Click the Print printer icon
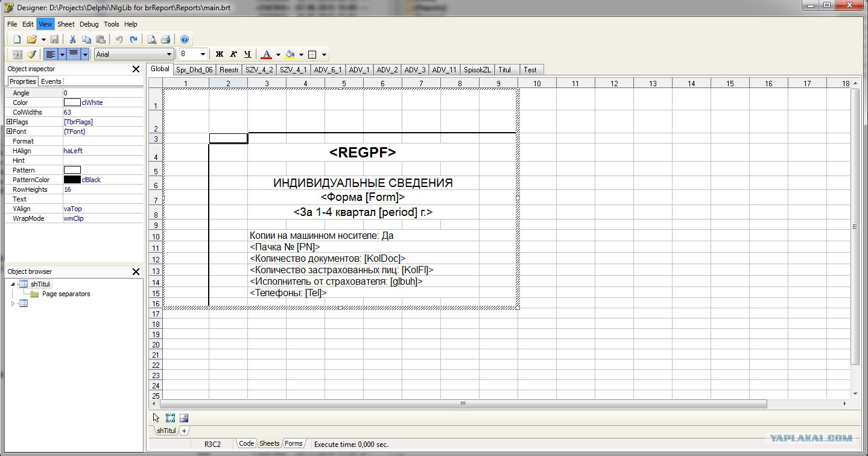 click(x=165, y=39)
